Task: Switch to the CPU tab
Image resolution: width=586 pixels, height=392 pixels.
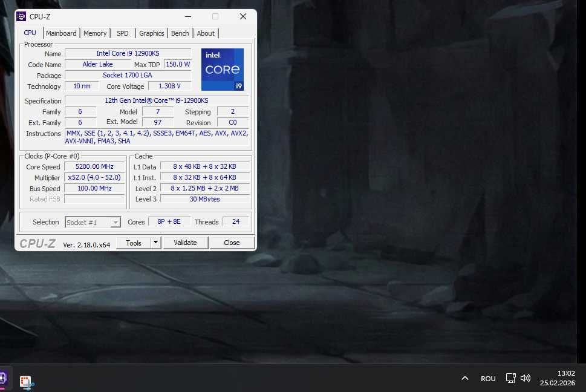Action: pyautogui.click(x=30, y=33)
